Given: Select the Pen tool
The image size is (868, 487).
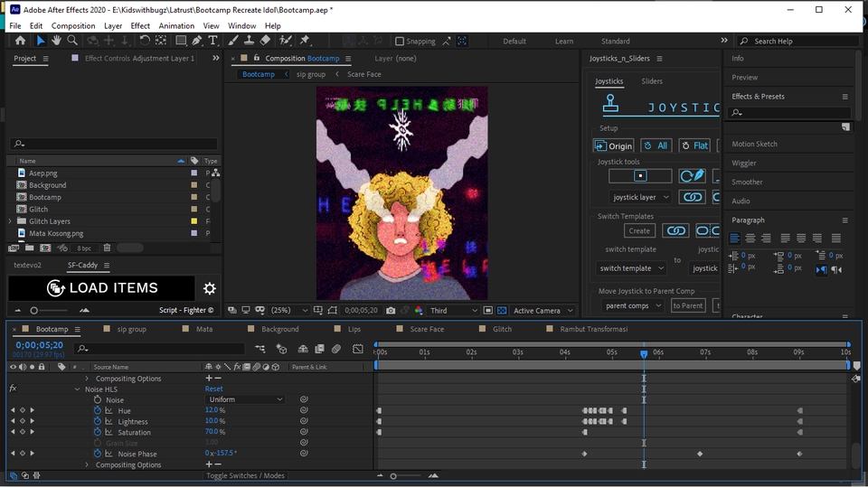Looking at the screenshot, I should tap(197, 41).
